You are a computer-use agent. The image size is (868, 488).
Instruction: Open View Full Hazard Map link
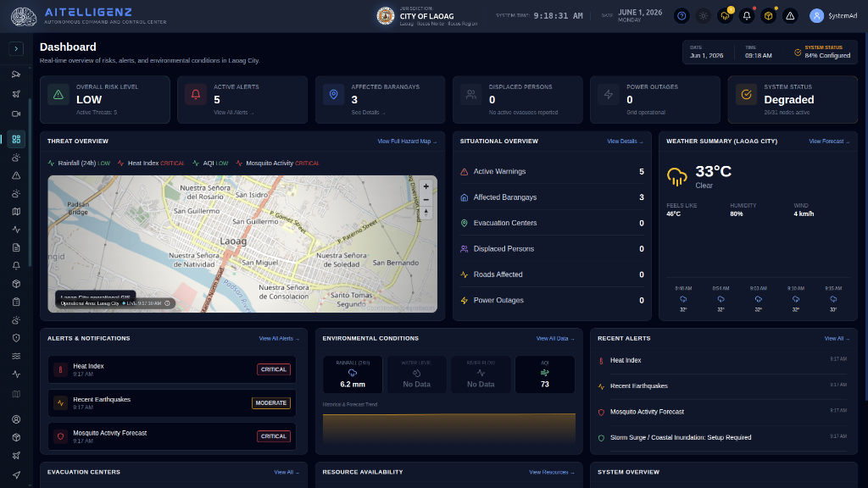coord(407,141)
